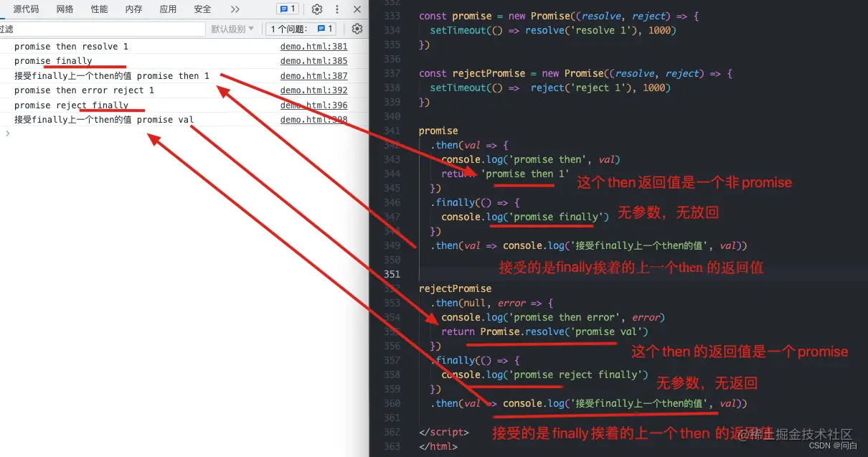Click line number 361 in editor gutter
Viewport: 868px width, 457px height.
[392, 418]
